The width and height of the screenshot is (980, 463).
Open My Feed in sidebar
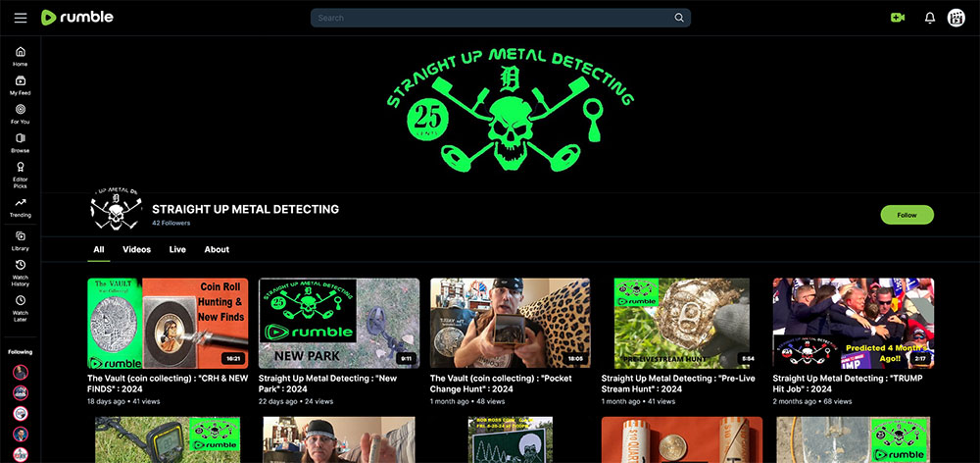(x=20, y=85)
